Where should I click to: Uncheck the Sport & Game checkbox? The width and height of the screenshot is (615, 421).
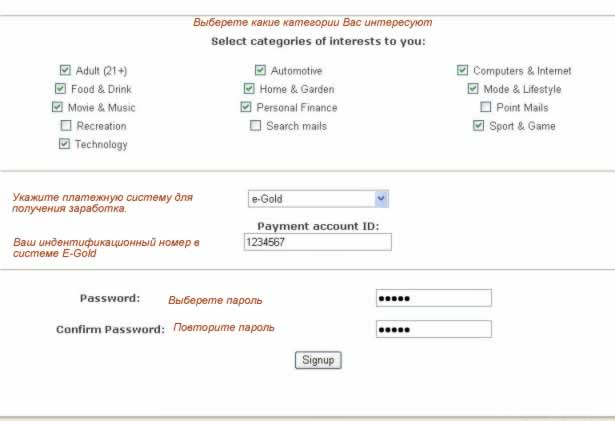click(479, 126)
